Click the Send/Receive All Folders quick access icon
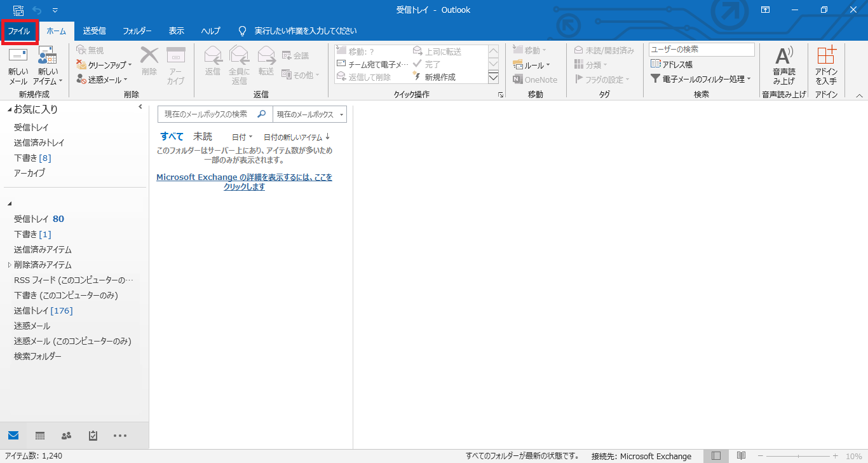 tap(18, 10)
